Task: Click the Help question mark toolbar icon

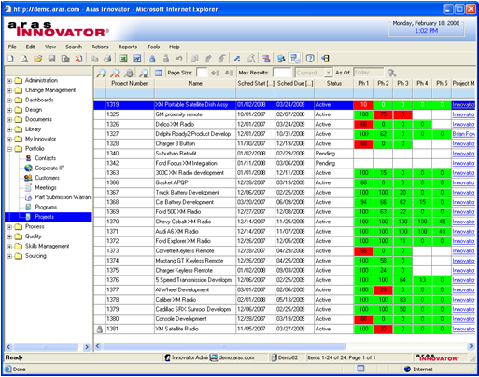Action: [310, 59]
